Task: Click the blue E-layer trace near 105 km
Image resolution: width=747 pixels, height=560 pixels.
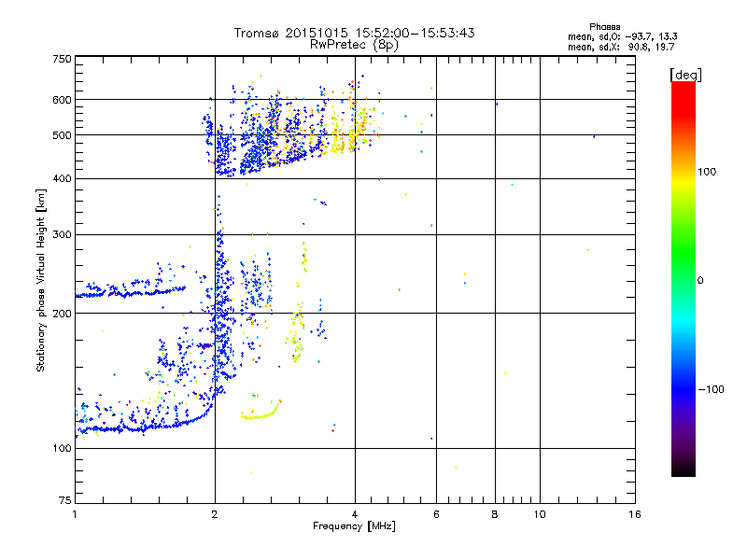Action: pos(143,427)
